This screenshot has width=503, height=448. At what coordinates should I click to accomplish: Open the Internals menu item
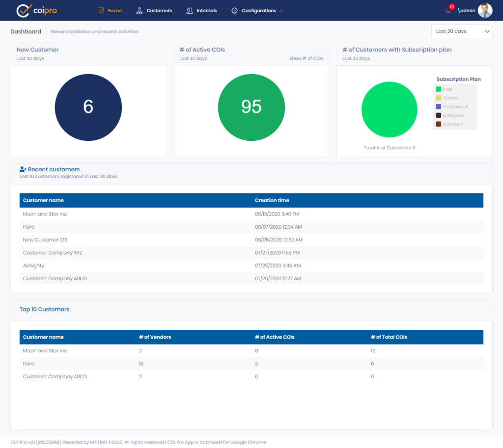click(206, 10)
